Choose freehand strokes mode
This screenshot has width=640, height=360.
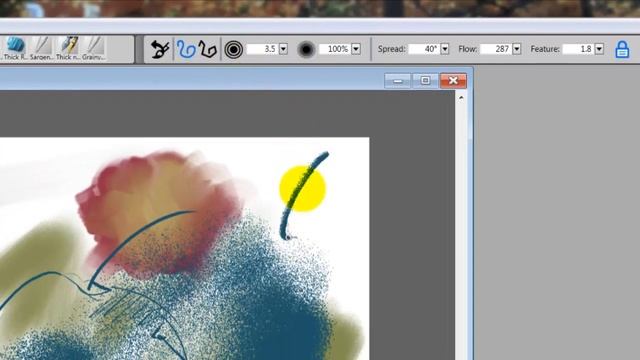pos(186,49)
